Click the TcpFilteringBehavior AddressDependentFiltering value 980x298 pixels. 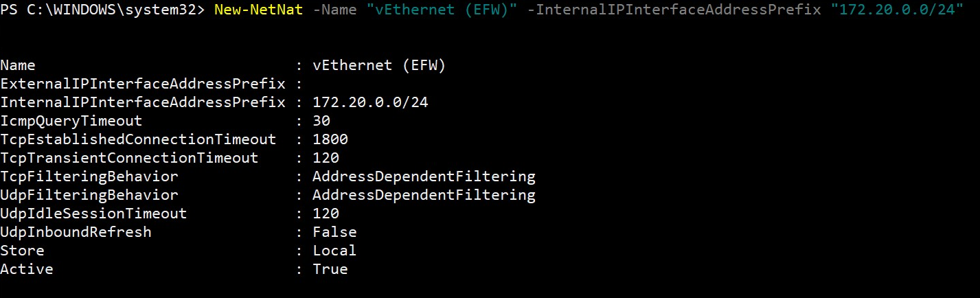tap(424, 177)
